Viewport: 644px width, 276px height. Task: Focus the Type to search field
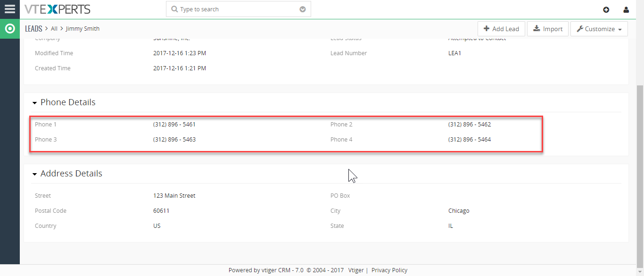(x=238, y=9)
